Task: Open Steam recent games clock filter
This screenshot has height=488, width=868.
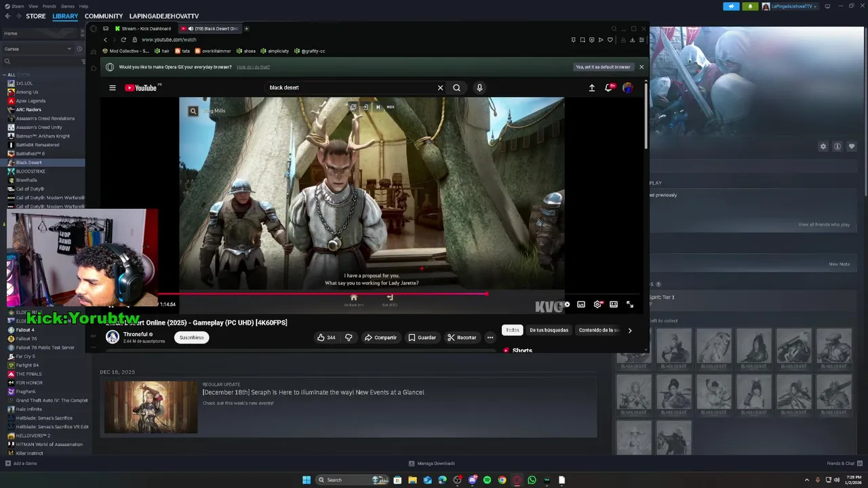Action: (79, 49)
